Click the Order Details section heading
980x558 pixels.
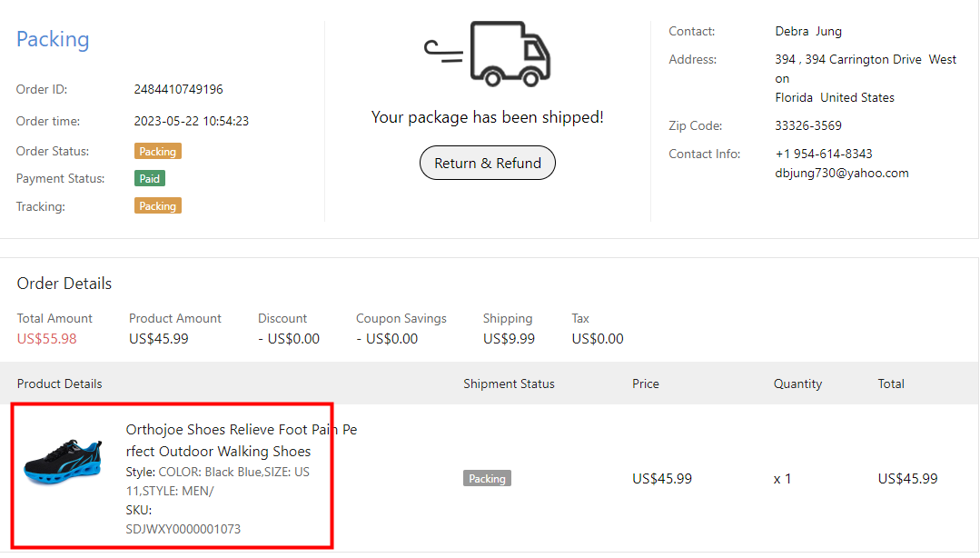(x=64, y=284)
